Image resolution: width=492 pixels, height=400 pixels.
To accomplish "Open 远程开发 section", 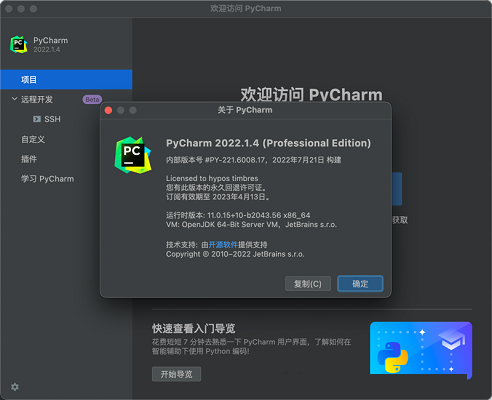I will pos(37,99).
